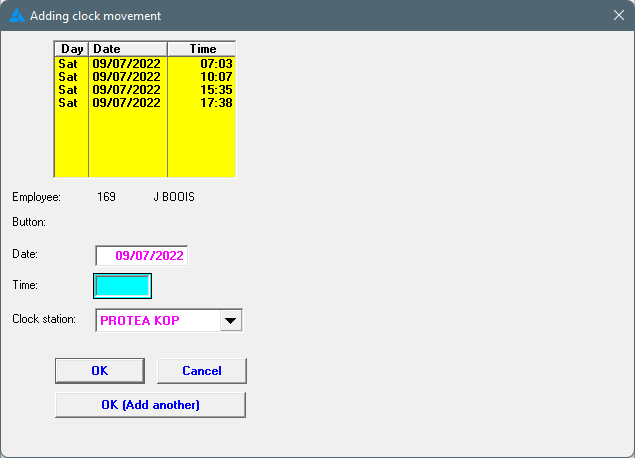Confirm with the OK button

point(100,371)
